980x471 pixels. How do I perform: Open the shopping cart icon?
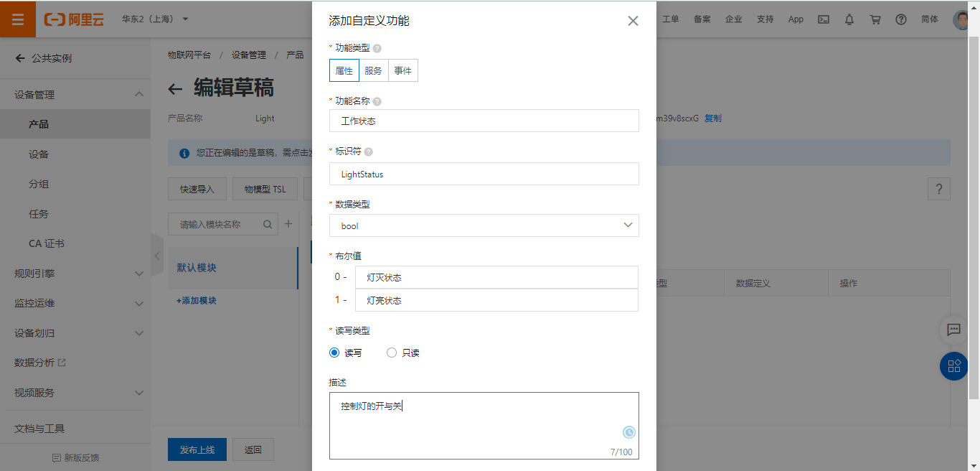[x=875, y=19]
